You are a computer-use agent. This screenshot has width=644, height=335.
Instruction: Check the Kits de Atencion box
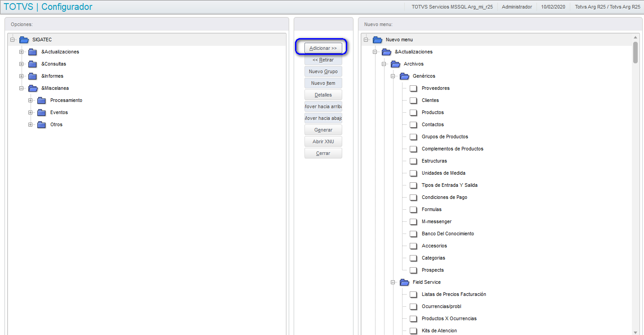413,331
